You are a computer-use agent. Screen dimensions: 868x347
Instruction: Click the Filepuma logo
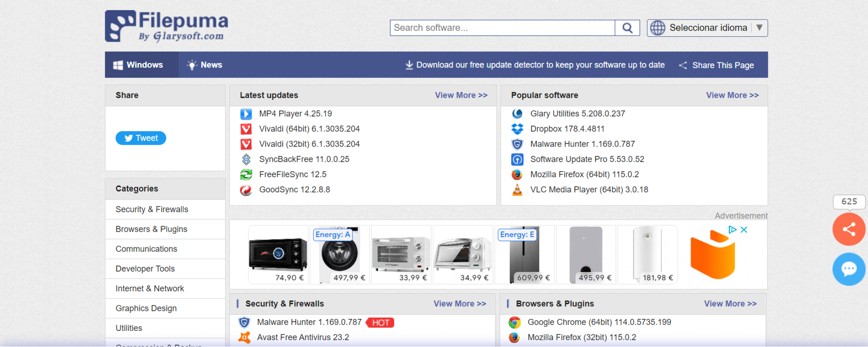[167, 26]
